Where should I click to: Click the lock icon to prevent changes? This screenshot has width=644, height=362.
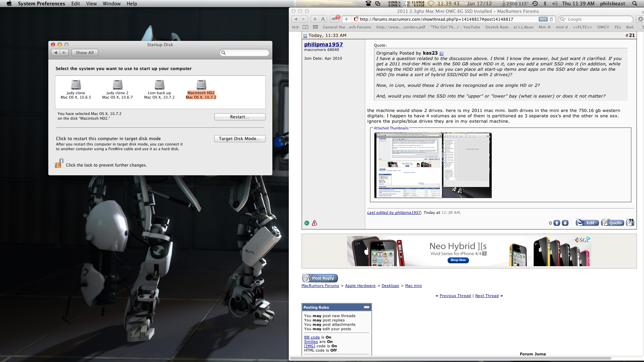[x=59, y=164]
